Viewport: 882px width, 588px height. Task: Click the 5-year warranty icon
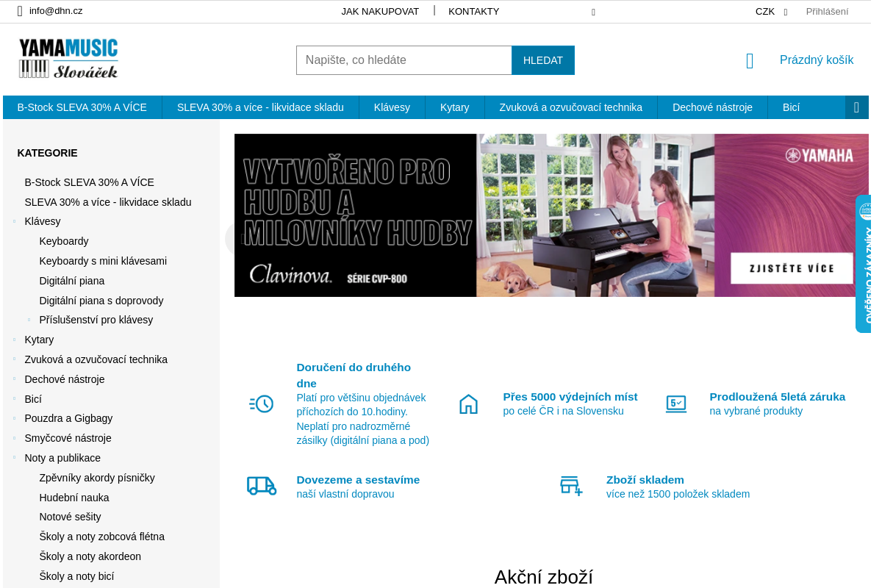[675, 404]
